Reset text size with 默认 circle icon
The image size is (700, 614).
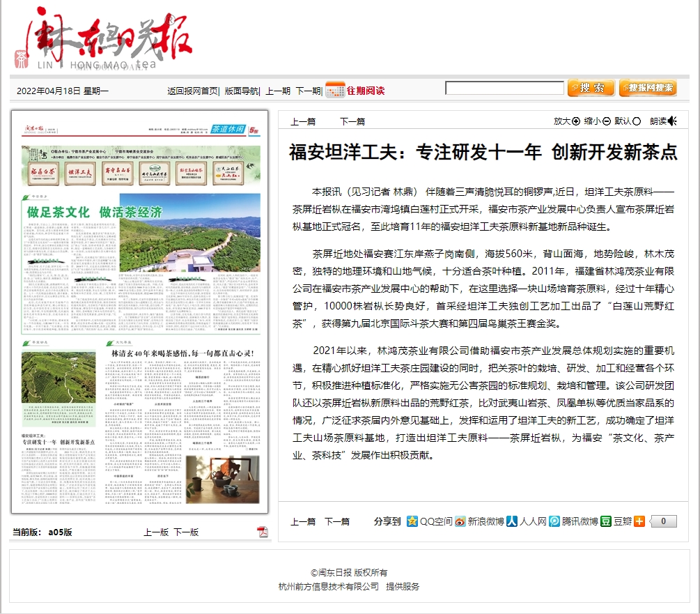point(637,121)
